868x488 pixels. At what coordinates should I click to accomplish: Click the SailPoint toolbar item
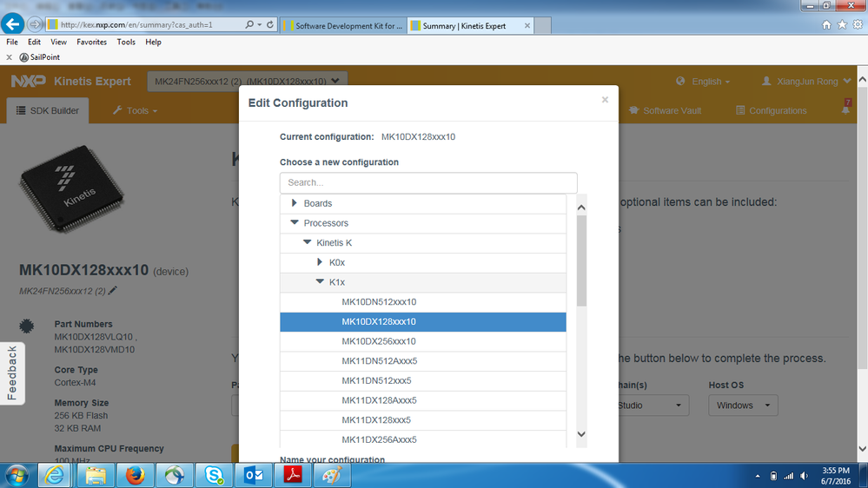tap(39, 57)
